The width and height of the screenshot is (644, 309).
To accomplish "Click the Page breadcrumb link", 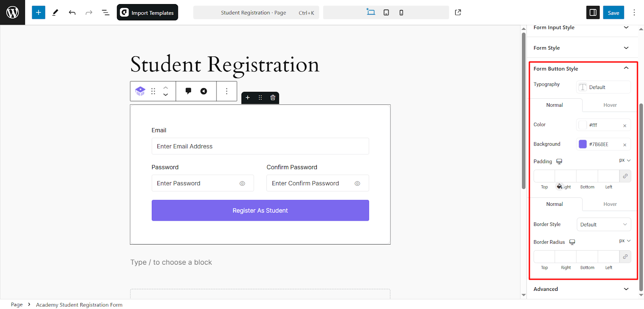I will [17, 305].
